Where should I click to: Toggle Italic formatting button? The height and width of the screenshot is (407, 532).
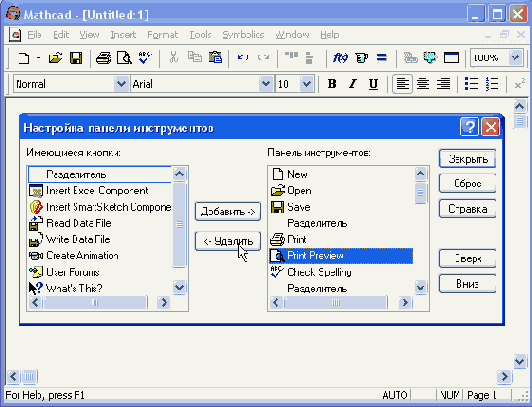pyautogui.click(x=353, y=83)
